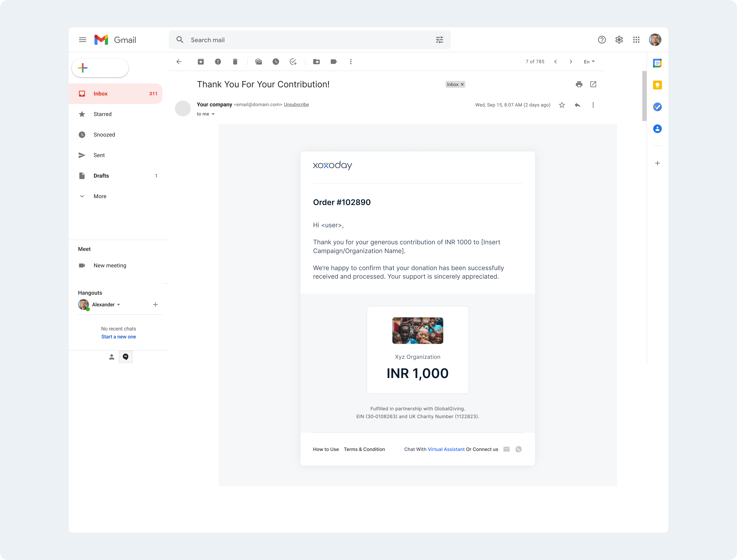Reply to the email
Screen dimensions: 737x560
click(x=578, y=105)
